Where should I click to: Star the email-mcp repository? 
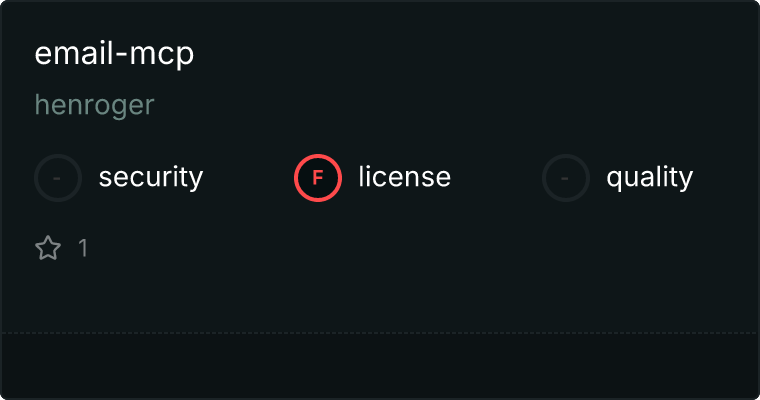48,248
